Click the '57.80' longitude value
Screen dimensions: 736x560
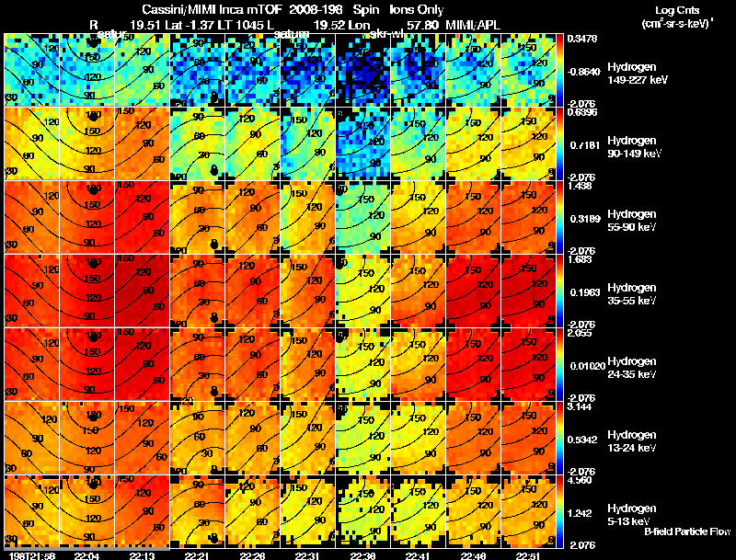coord(423,26)
